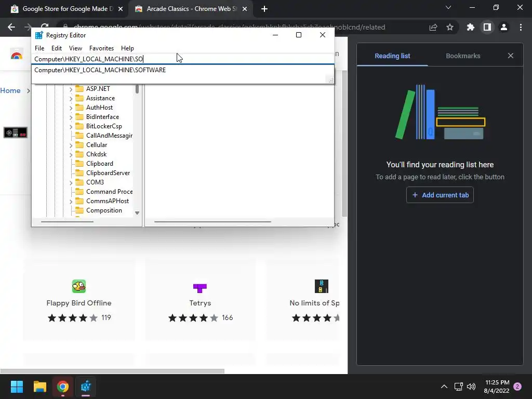532x399 pixels.
Task: Open the notification count badge
Action: click(517, 387)
